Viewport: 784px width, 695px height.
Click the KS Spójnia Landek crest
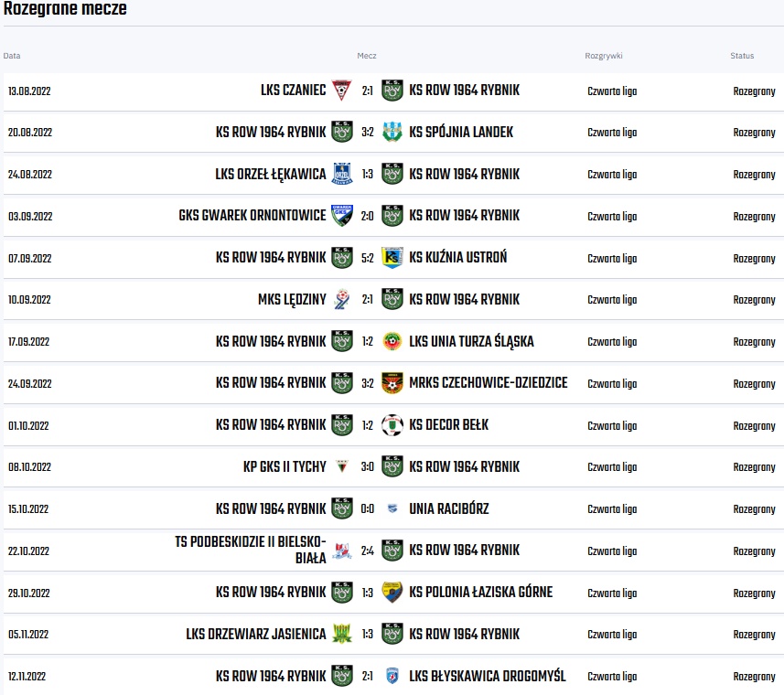click(x=392, y=132)
